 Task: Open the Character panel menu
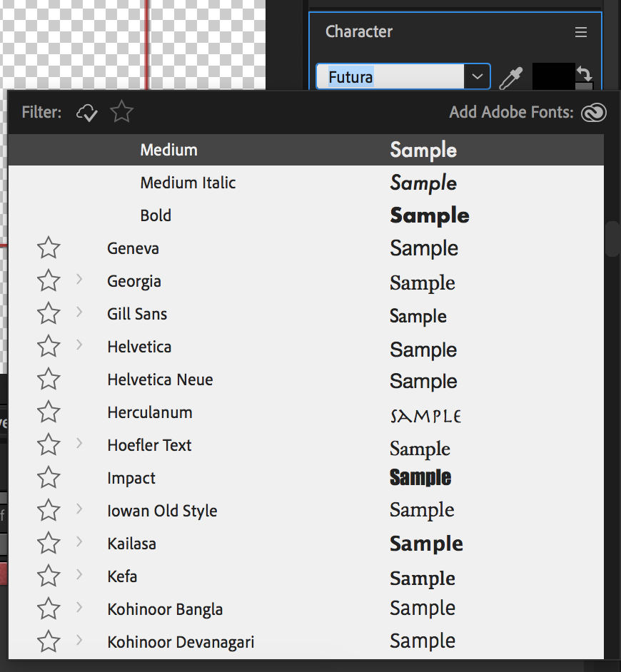point(581,32)
